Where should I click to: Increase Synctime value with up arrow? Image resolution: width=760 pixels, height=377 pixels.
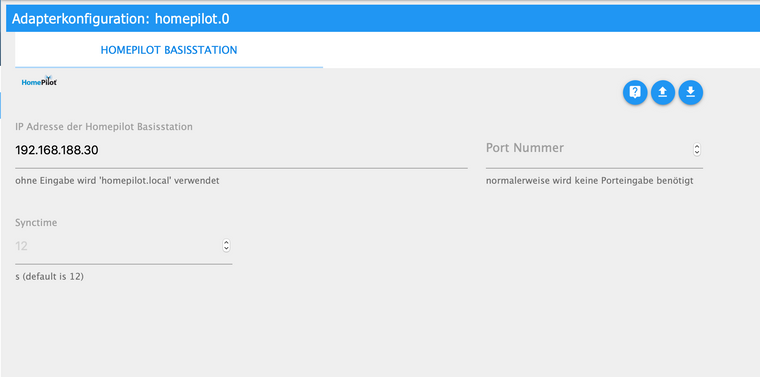click(226, 242)
